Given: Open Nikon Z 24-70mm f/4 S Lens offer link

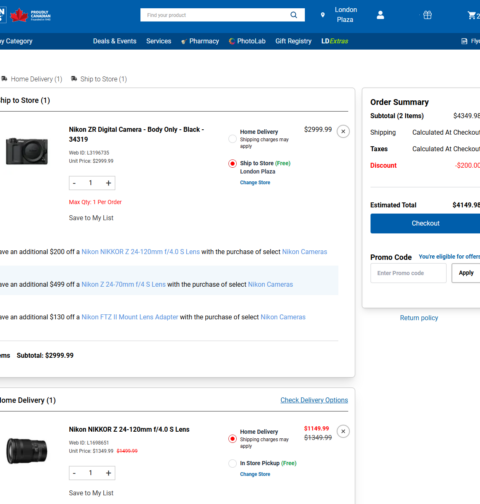Looking at the screenshot, I should (124, 284).
